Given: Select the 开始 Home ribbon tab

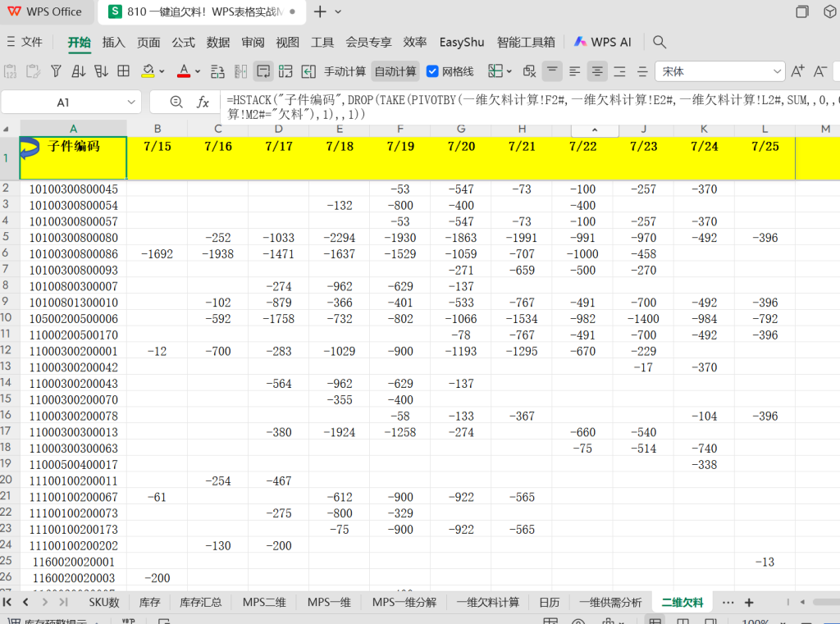Looking at the screenshot, I should (80, 42).
